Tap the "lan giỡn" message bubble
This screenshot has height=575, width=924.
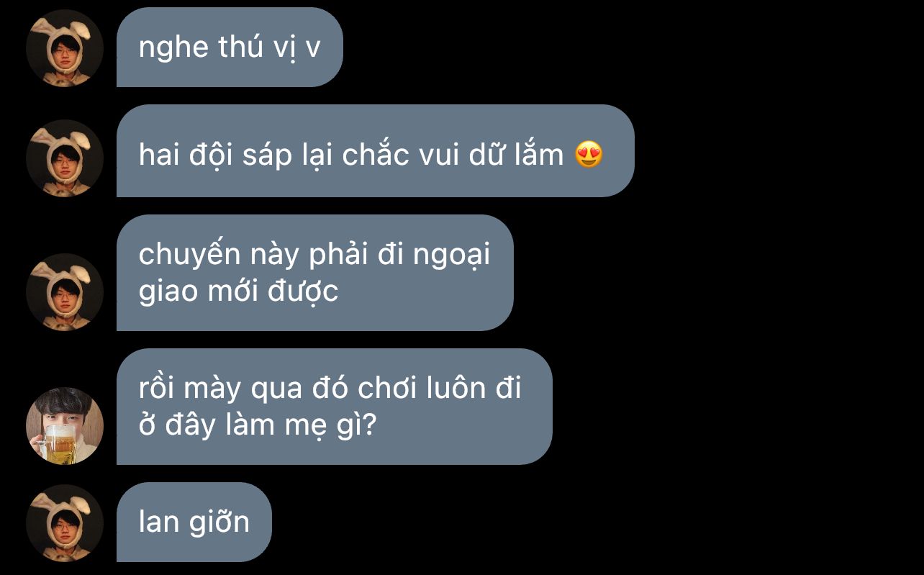coord(194,522)
